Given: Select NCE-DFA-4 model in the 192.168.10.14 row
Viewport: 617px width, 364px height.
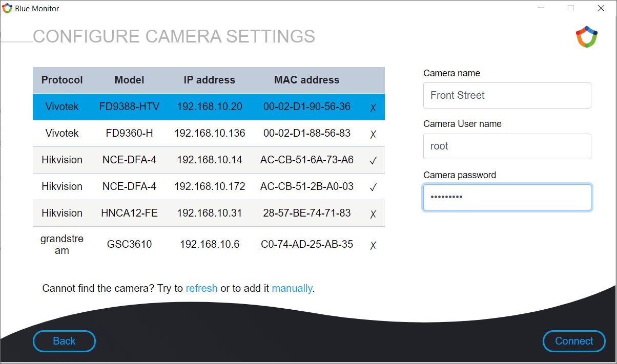Looking at the screenshot, I should coord(129,160).
